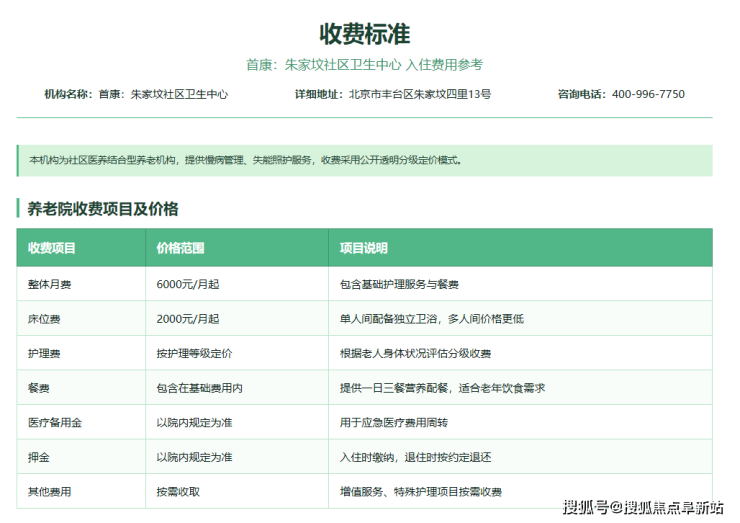Click the 收费标准 main title
Image resolution: width=740 pixels, height=523 pixels.
click(x=364, y=34)
